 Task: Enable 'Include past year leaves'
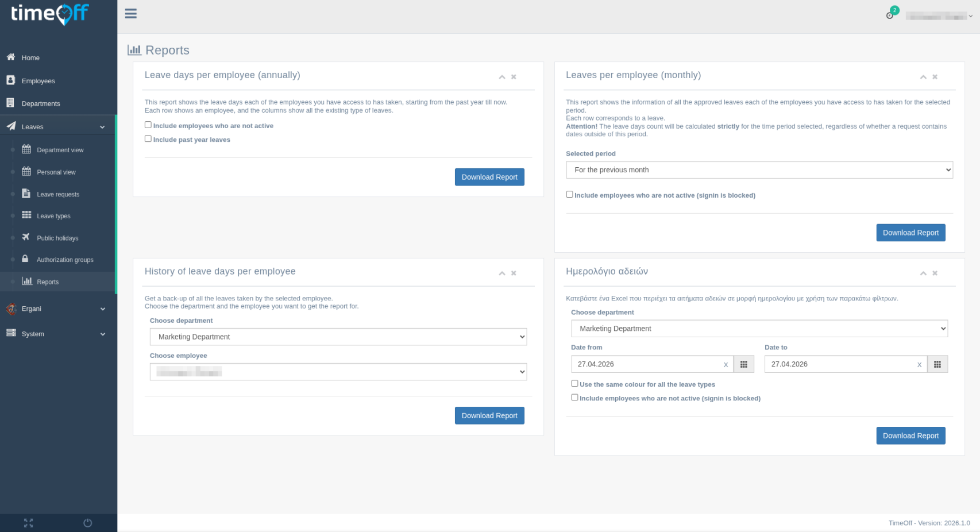click(x=148, y=138)
